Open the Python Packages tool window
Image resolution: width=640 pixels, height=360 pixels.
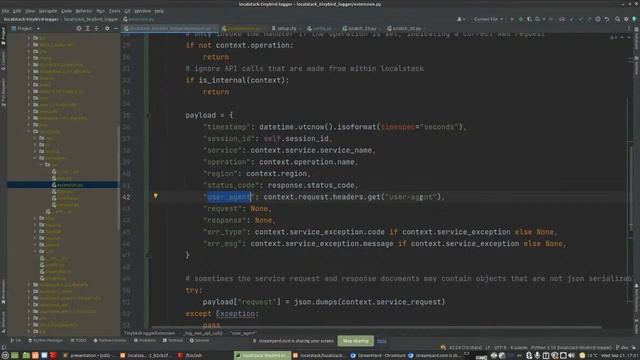click(45, 340)
